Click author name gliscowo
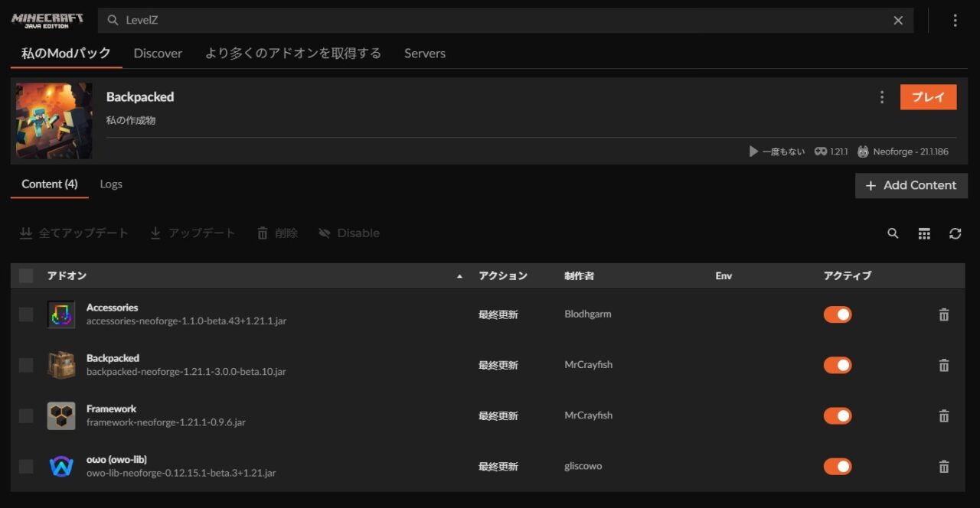 [x=583, y=466]
